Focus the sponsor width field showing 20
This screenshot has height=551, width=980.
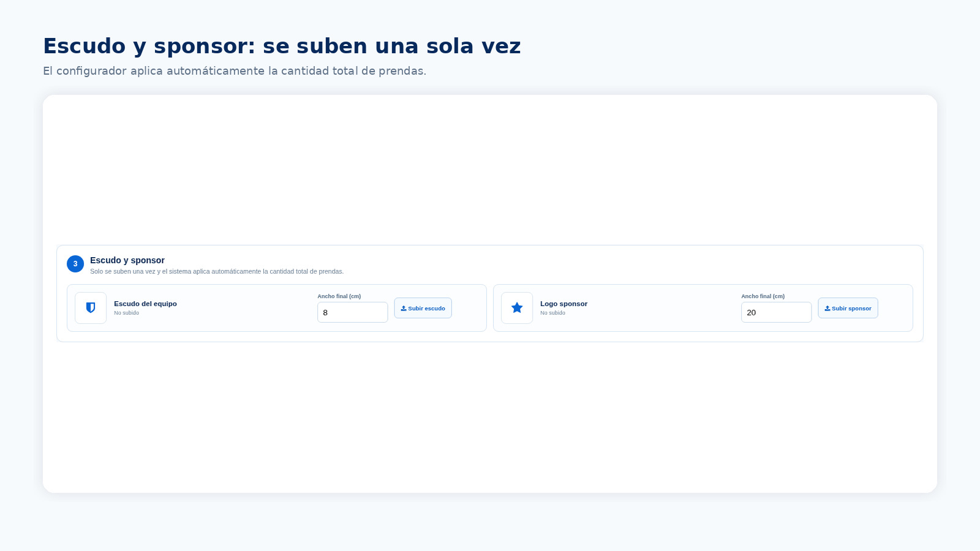[x=776, y=312]
